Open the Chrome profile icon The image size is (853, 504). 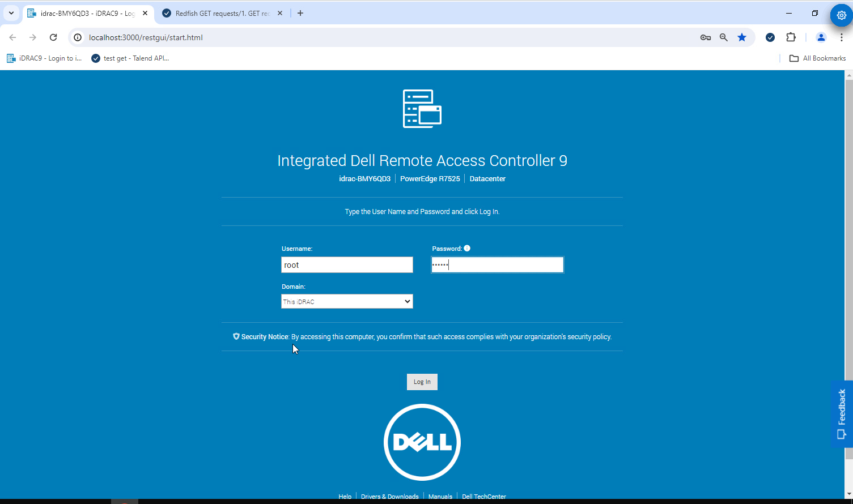click(821, 37)
